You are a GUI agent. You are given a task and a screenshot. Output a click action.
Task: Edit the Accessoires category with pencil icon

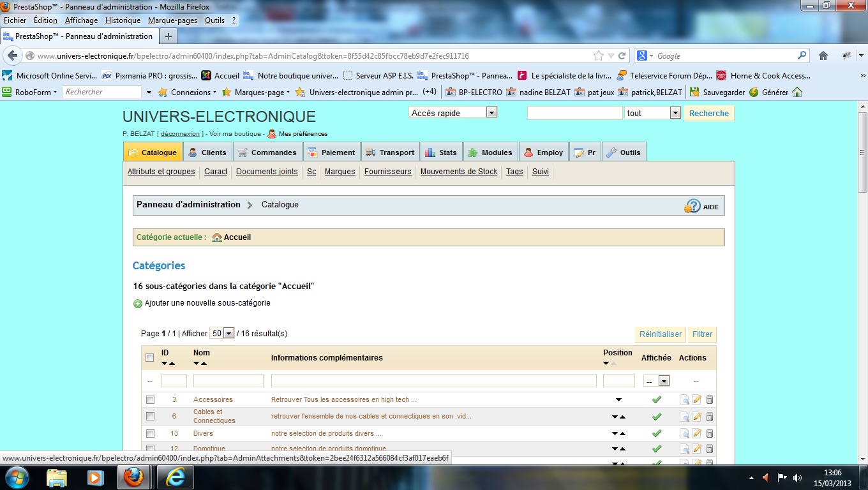click(697, 400)
